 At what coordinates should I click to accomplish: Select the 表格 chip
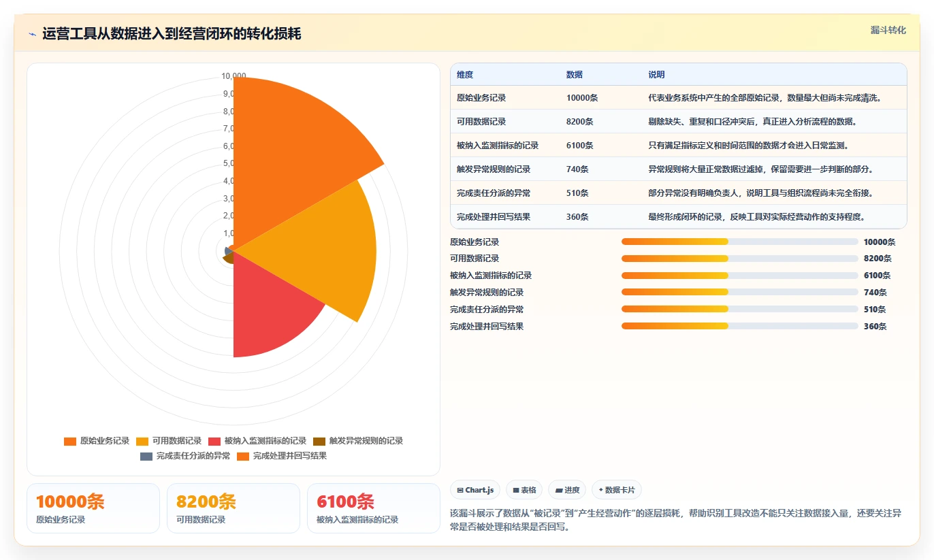524,490
